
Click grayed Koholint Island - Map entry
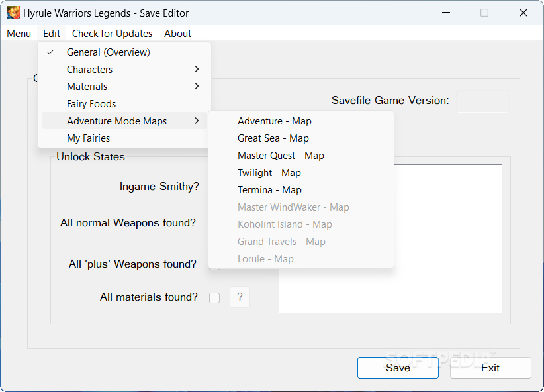(301, 224)
